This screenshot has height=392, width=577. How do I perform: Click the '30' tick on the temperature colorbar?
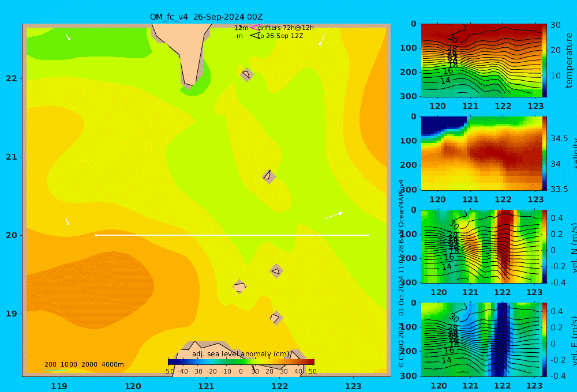(x=555, y=25)
